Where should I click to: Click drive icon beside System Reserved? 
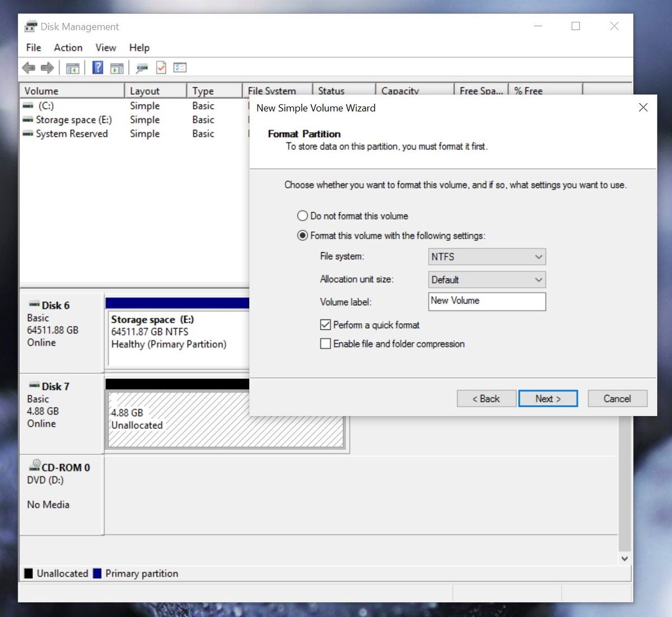(x=27, y=134)
